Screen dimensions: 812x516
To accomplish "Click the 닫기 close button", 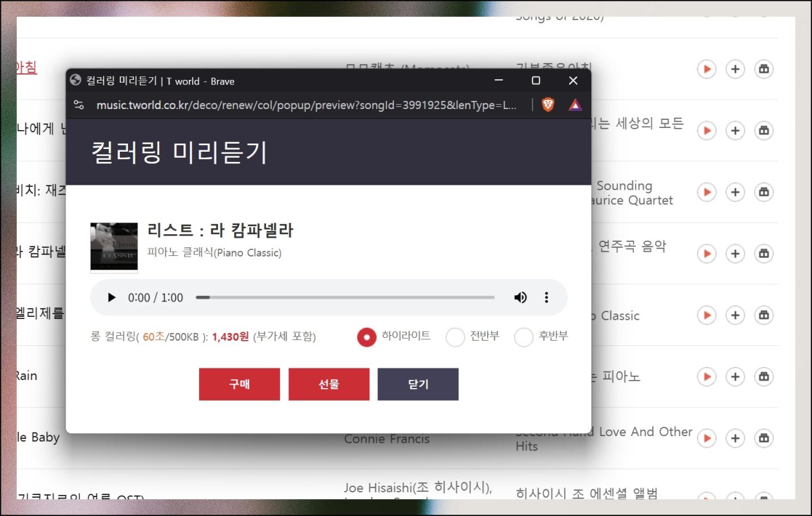I will pos(418,385).
